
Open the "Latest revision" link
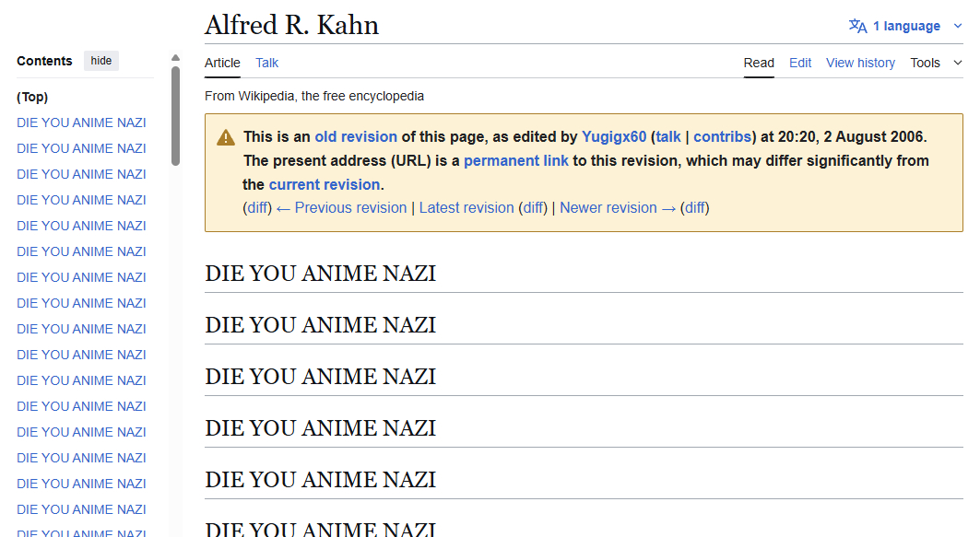point(466,207)
